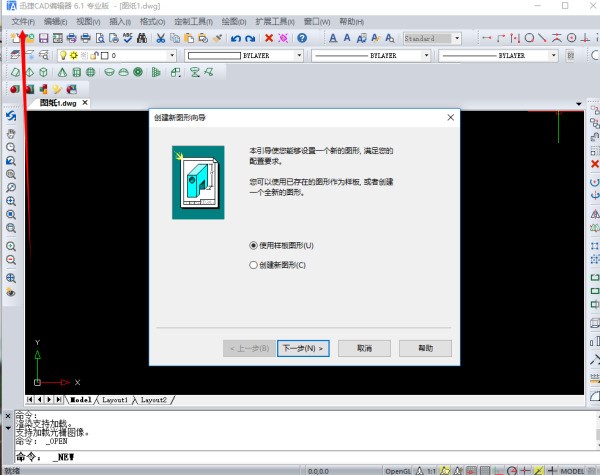This screenshot has height=475, width=600.
Task: Expand the Standard text style dropdown
Action: click(x=457, y=38)
